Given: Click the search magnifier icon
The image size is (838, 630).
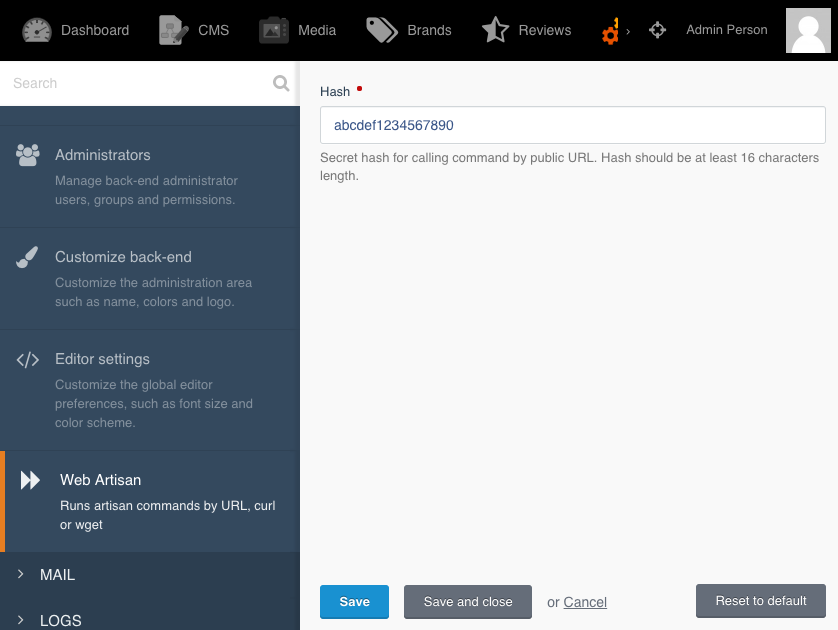Looking at the screenshot, I should pos(281,83).
